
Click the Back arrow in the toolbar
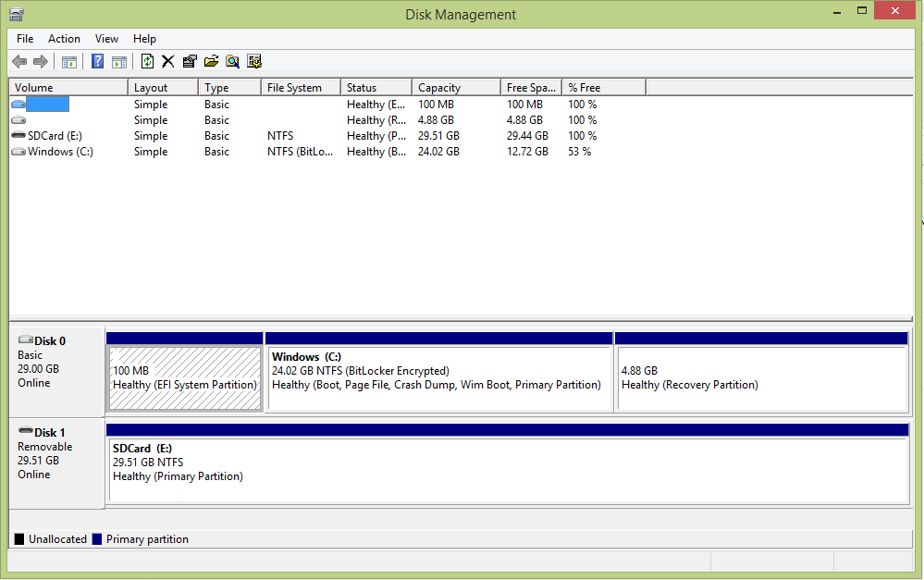[19, 61]
